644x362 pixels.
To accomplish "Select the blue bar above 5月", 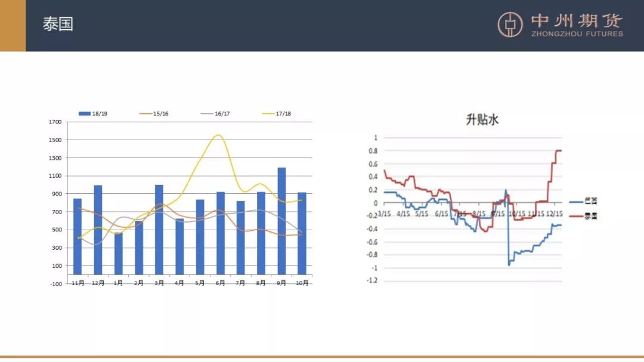I will coord(200,237).
